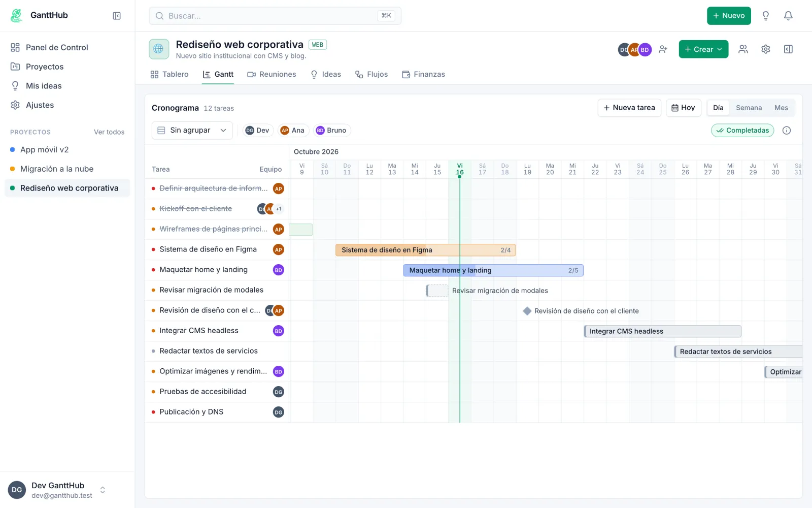Open Panel de Control in the sidebar
The height and width of the screenshot is (508, 812).
coord(67,47)
